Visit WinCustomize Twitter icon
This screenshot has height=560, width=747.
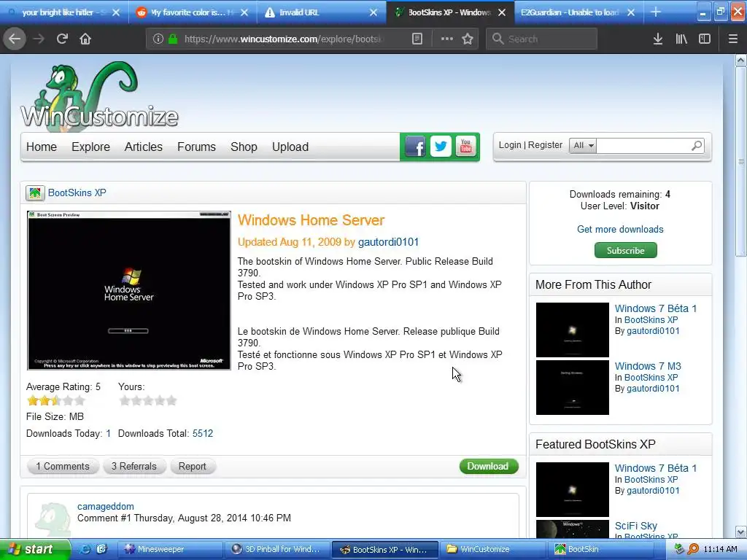pyautogui.click(x=441, y=146)
